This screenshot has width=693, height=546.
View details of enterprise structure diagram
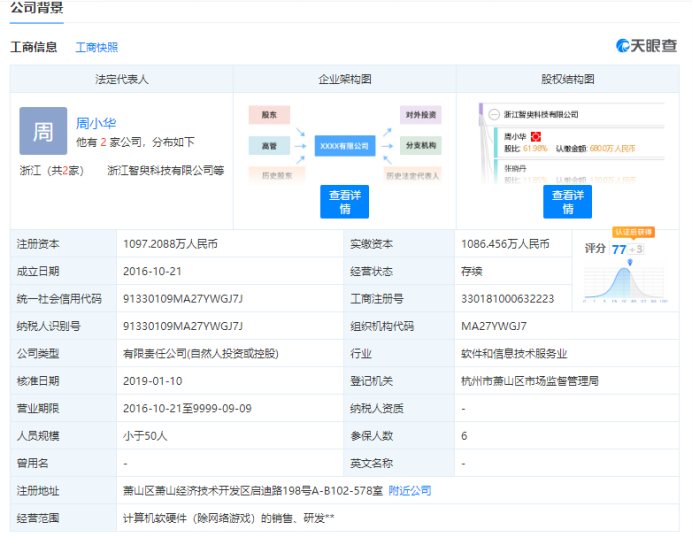pyautogui.click(x=344, y=201)
